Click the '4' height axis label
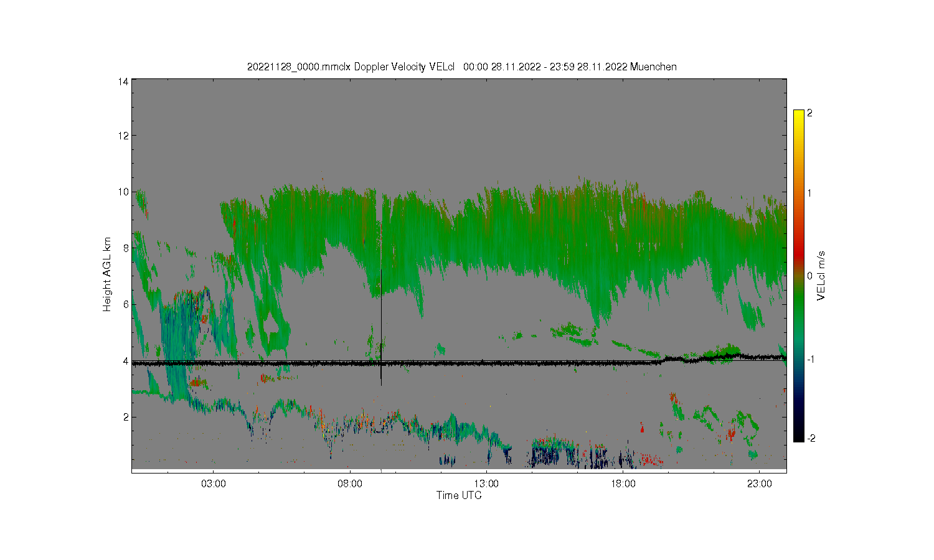 pyautogui.click(x=126, y=361)
